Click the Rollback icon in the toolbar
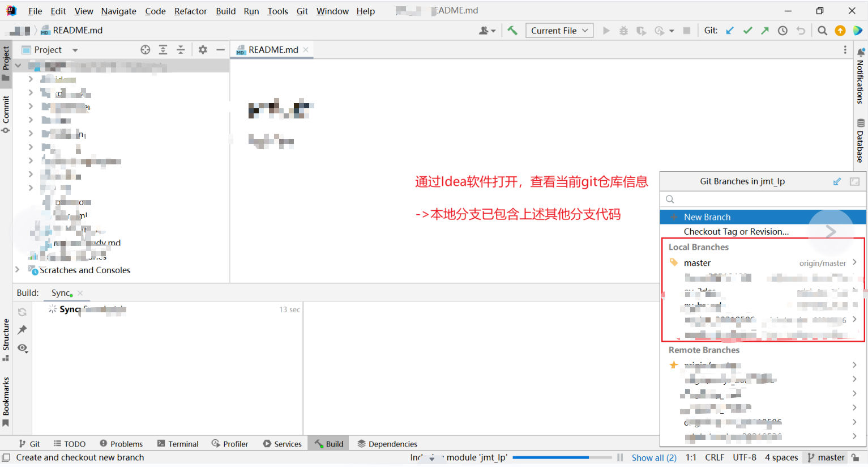 point(801,31)
